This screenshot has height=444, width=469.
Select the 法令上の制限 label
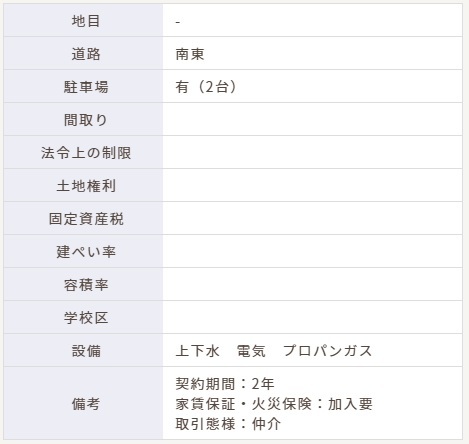pos(86,153)
